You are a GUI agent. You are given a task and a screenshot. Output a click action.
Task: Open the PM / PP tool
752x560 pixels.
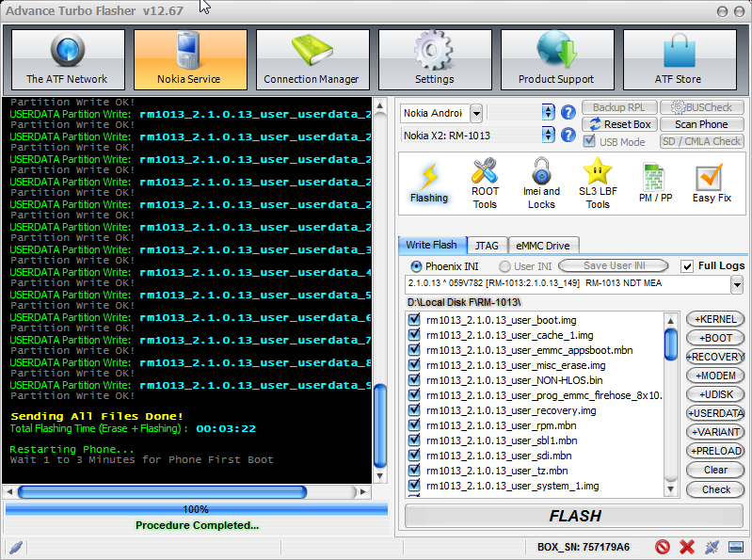pos(655,184)
